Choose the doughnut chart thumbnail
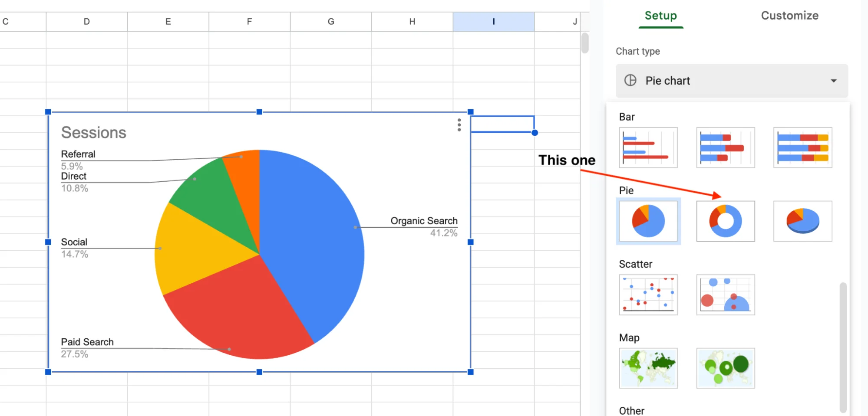 [x=726, y=221]
